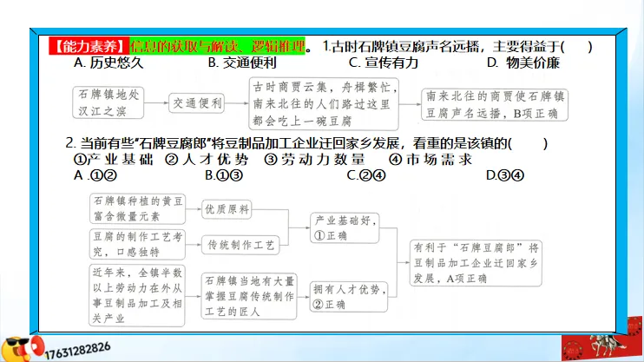Click the box 传统制作工艺
Image resolution: width=644 pixels, height=362 pixels.
240,245
